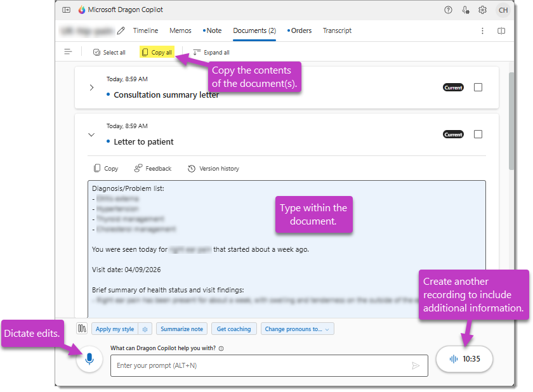Rename the patient using the pencil icon
The width and height of the screenshot is (533, 392).
(121, 30)
